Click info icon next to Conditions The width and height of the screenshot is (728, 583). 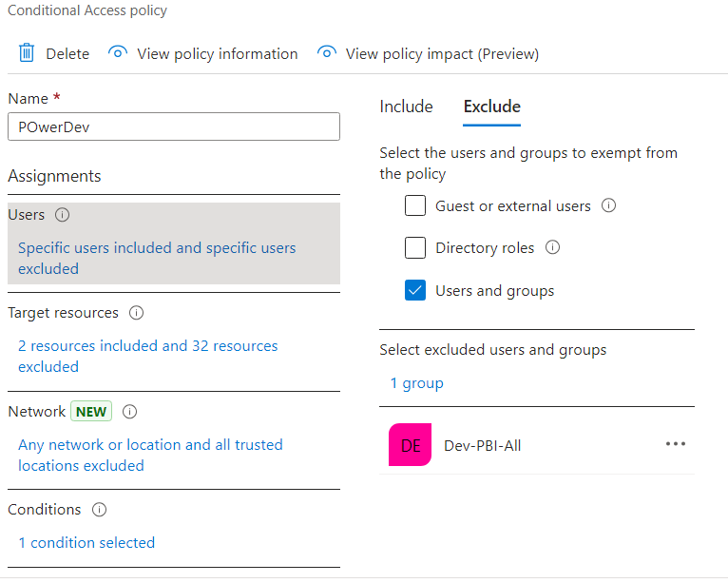[99, 510]
